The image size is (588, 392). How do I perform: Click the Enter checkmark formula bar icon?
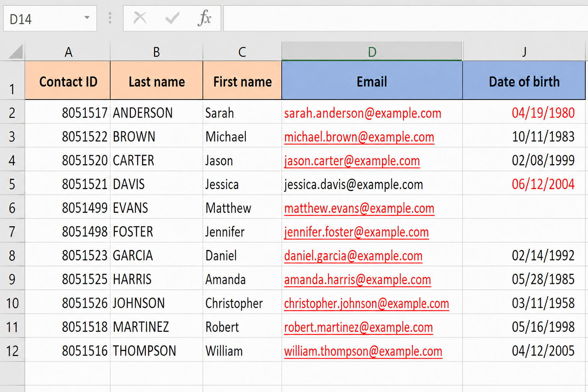tap(172, 18)
